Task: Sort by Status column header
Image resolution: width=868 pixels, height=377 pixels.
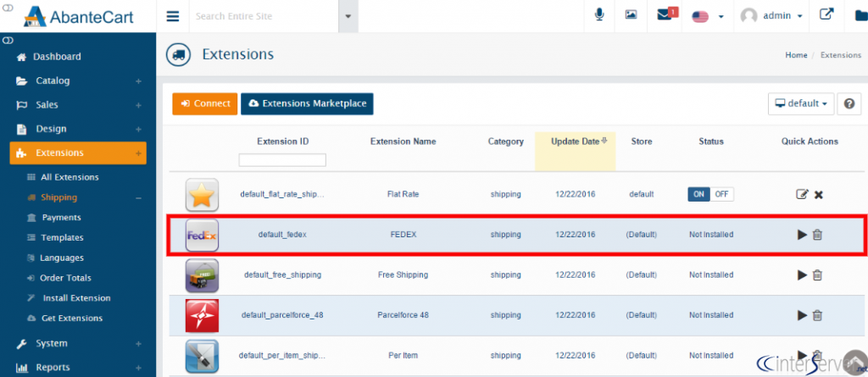Action: coord(711,141)
